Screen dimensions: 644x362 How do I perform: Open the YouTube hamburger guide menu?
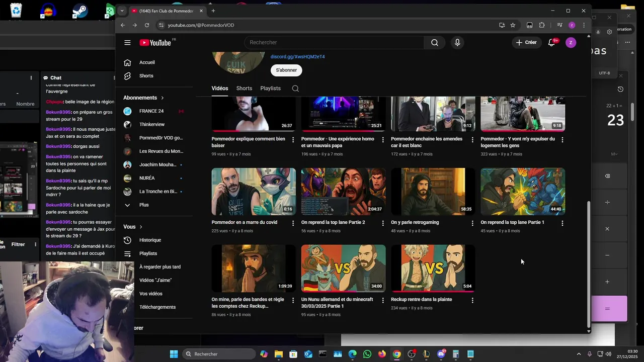point(127,43)
